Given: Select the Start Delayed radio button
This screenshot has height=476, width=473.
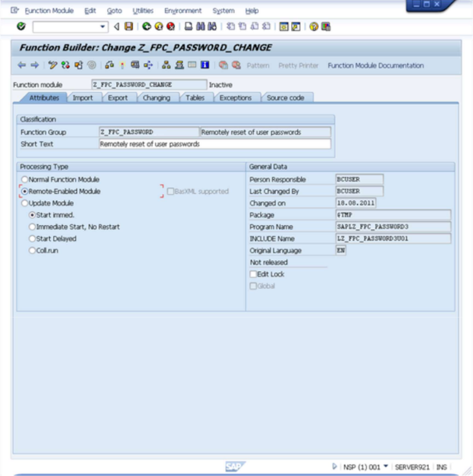Looking at the screenshot, I should (32, 239).
